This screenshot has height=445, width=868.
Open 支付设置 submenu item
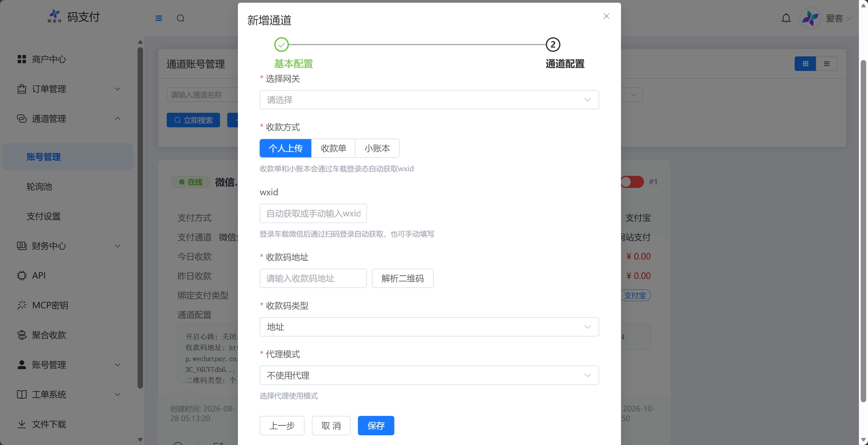click(x=68, y=216)
